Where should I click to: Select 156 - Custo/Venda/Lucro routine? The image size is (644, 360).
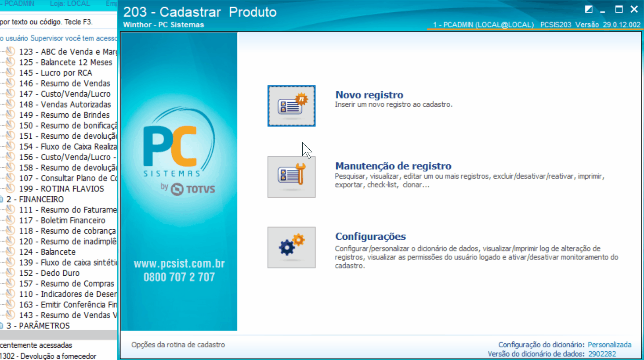(x=68, y=157)
